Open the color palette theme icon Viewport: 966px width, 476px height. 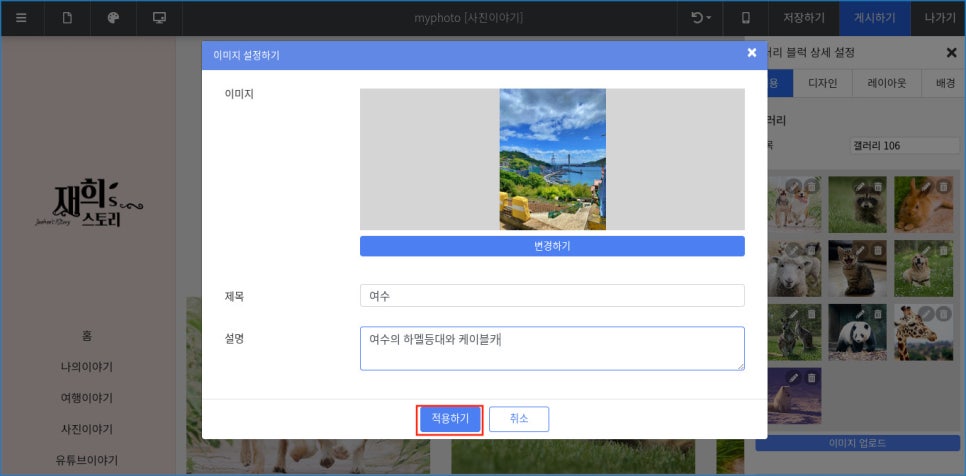click(x=113, y=18)
